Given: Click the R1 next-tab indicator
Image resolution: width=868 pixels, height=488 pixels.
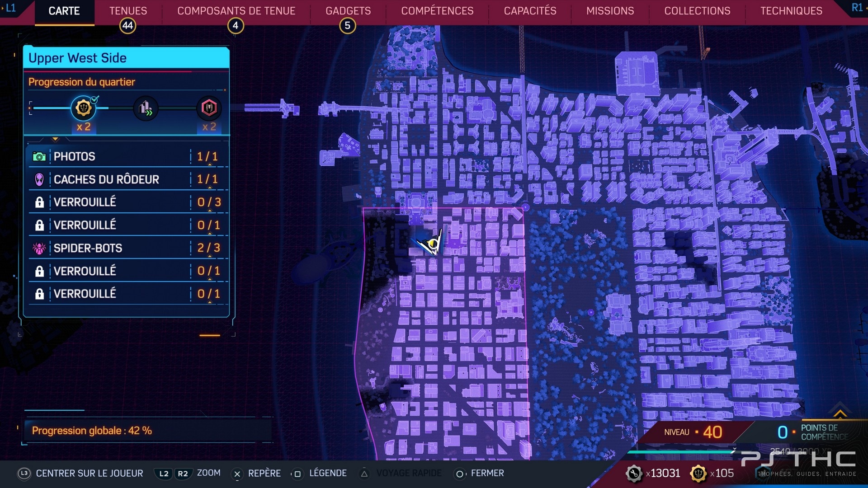Looking at the screenshot, I should tap(858, 8).
